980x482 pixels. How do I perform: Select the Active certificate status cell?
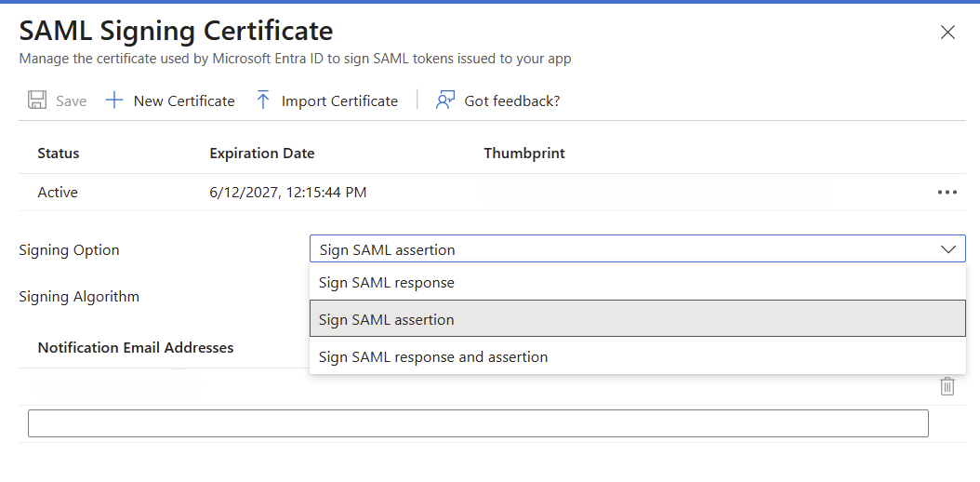58,193
